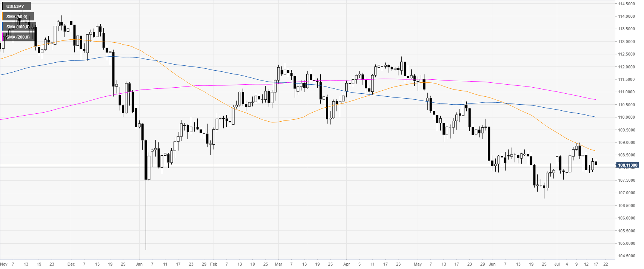Click the black USD/JPY color marker
The image size is (644, 269).
pos(3,6)
